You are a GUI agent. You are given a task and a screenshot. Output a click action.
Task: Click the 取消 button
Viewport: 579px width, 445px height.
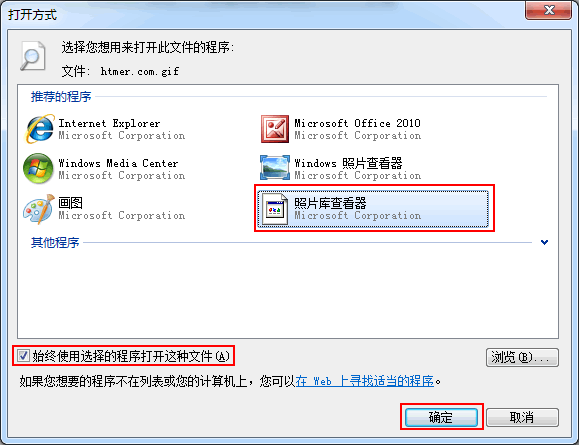pos(522,417)
